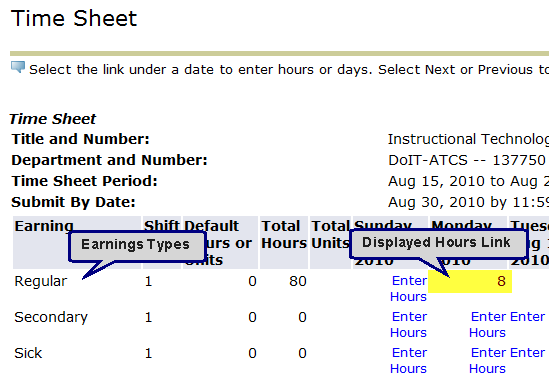This screenshot has height=379, width=549.
Task: Open Enter Hours link for Secondary Monday
Action: [x=488, y=324]
